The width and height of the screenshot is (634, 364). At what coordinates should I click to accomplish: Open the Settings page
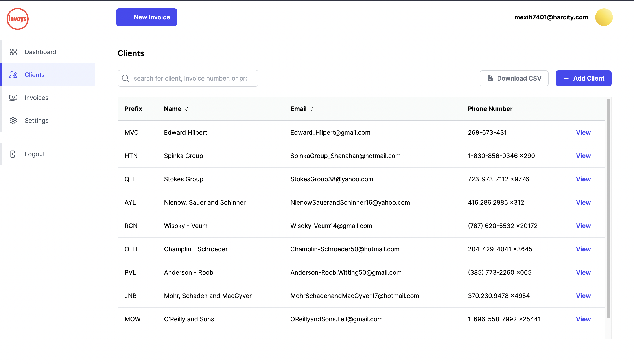(48, 121)
